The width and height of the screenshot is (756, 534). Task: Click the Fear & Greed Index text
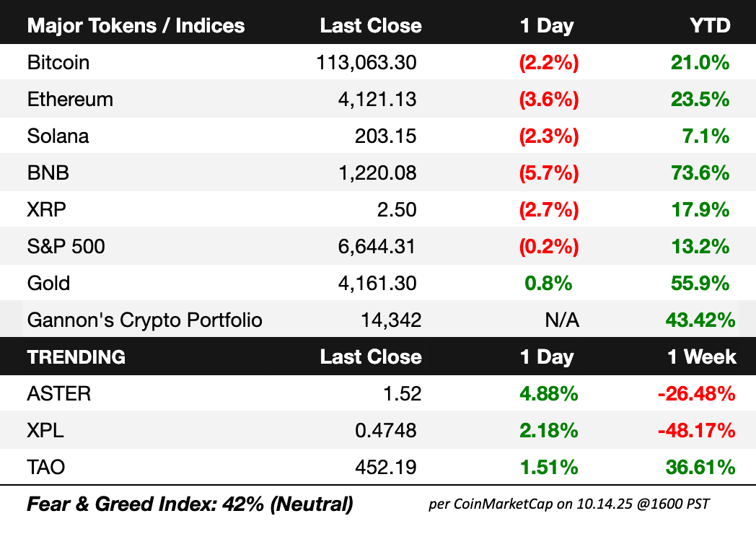pos(190,504)
